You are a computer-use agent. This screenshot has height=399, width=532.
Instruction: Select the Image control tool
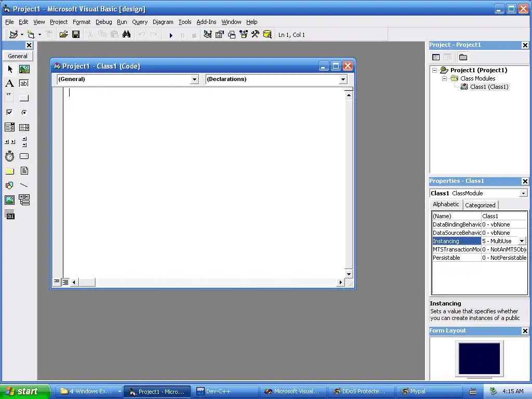click(x=10, y=200)
